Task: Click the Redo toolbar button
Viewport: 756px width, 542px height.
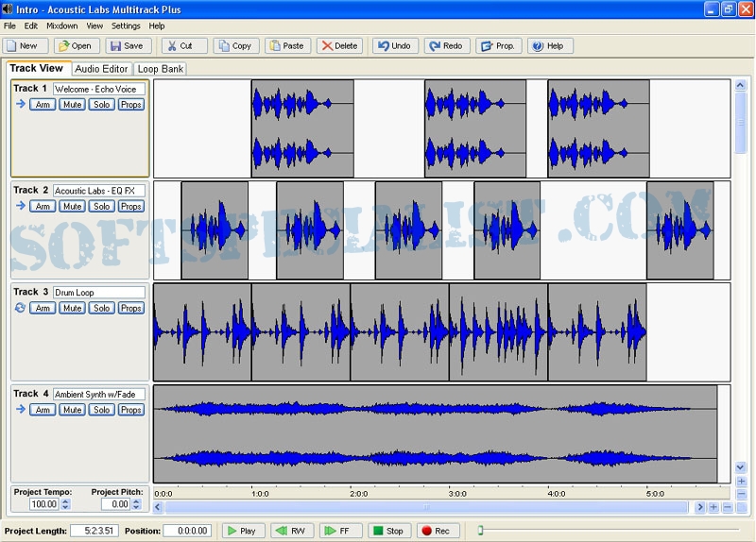Action: [446, 45]
